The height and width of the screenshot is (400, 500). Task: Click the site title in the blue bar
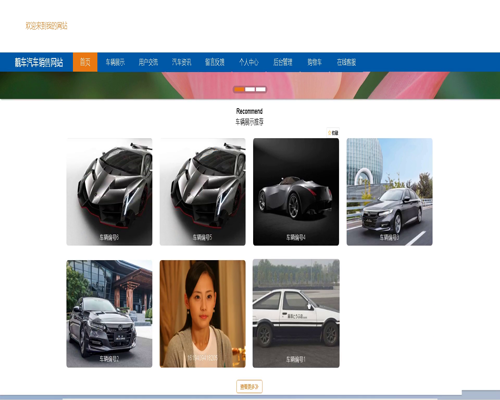pos(39,62)
